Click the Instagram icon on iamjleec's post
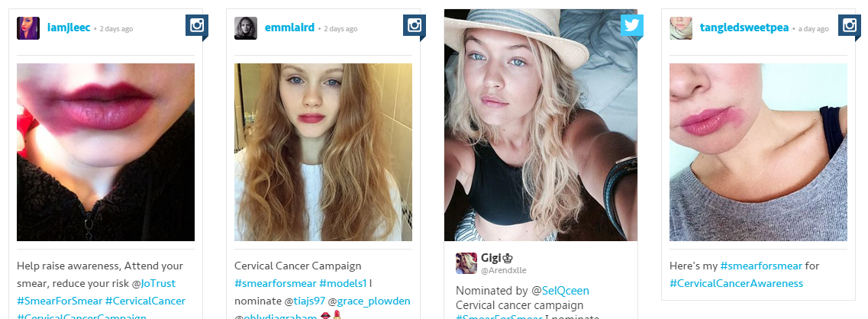This screenshot has width=868, height=319. coord(196,26)
